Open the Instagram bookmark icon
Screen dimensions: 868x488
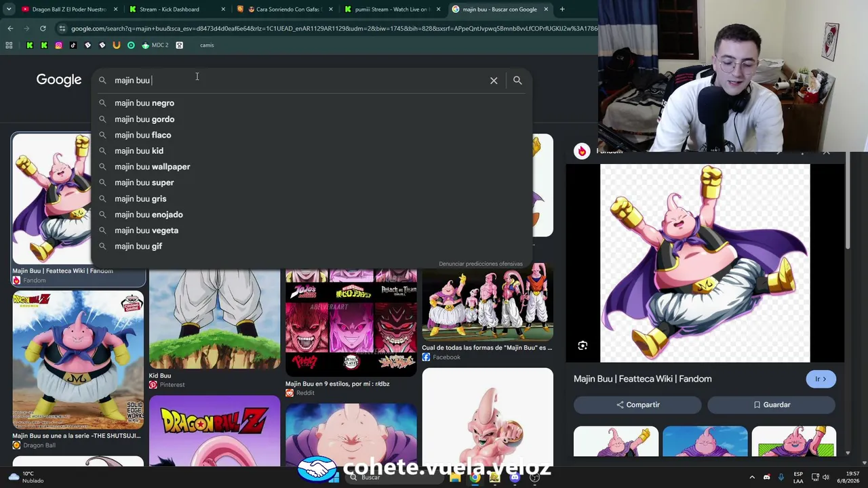(59, 45)
